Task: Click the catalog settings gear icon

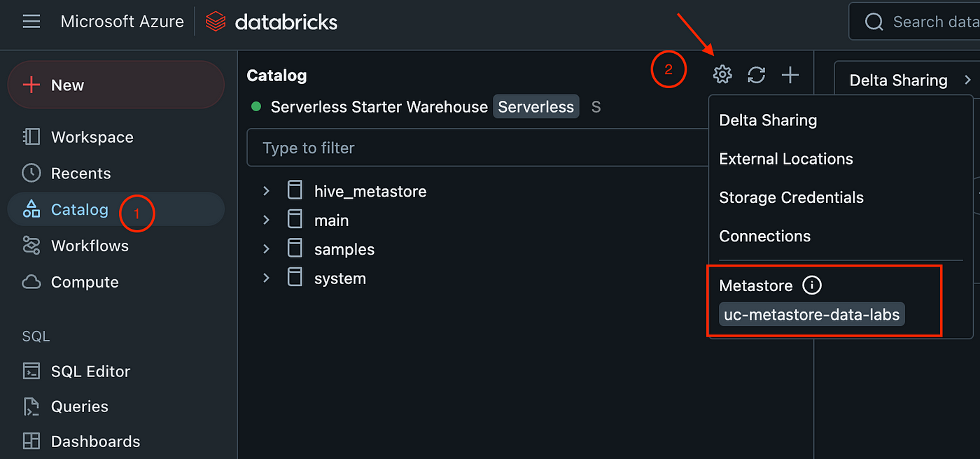Action: click(722, 74)
